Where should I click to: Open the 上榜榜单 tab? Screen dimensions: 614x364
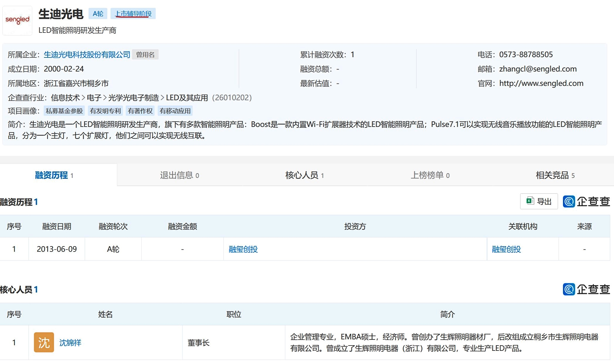coord(430,175)
